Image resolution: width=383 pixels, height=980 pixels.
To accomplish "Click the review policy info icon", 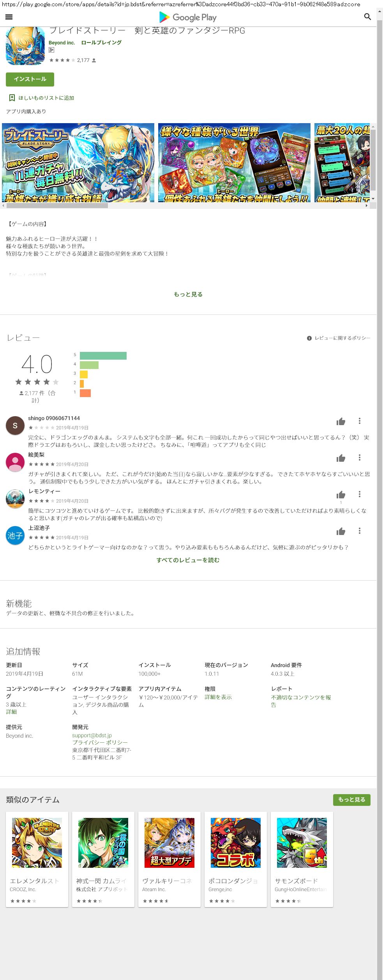I will (309, 338).
